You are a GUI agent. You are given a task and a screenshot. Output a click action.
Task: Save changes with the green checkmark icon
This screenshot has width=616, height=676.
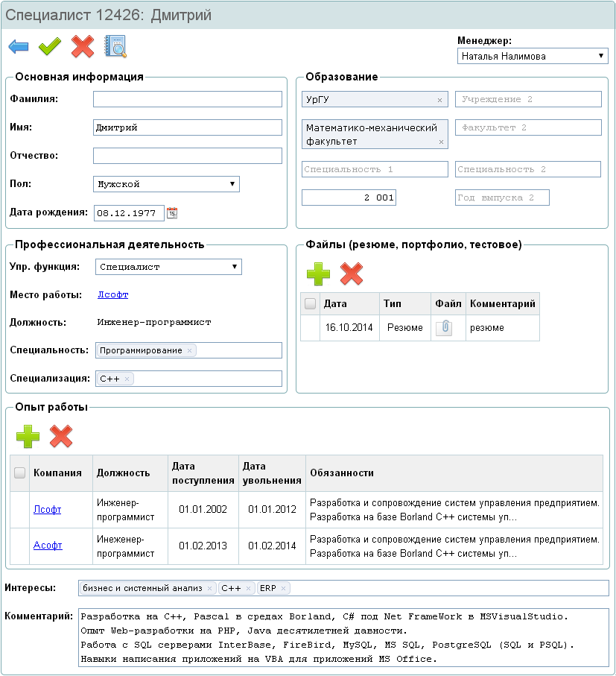pos(50,47)
